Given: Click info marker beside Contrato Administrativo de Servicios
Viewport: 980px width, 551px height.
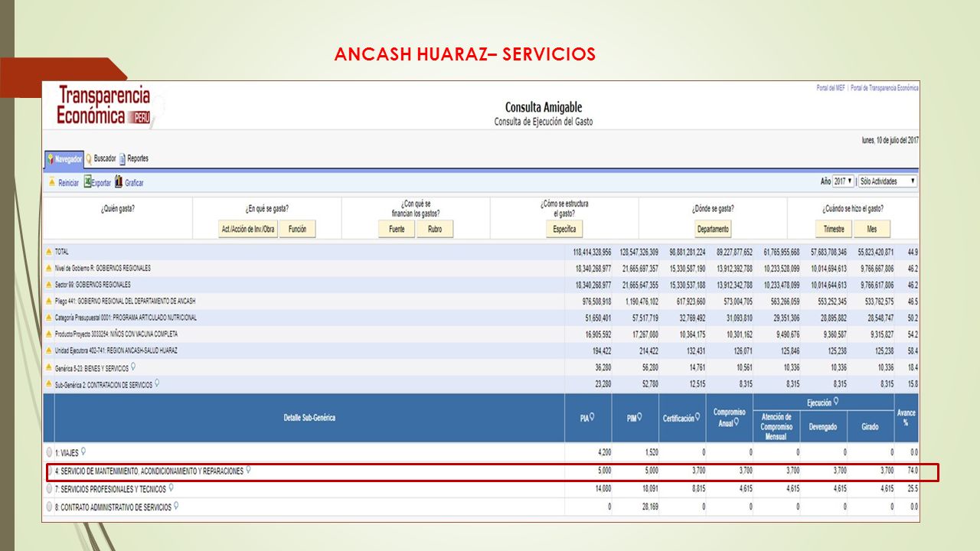Looking at the screenshot, I should coord(176,506).
